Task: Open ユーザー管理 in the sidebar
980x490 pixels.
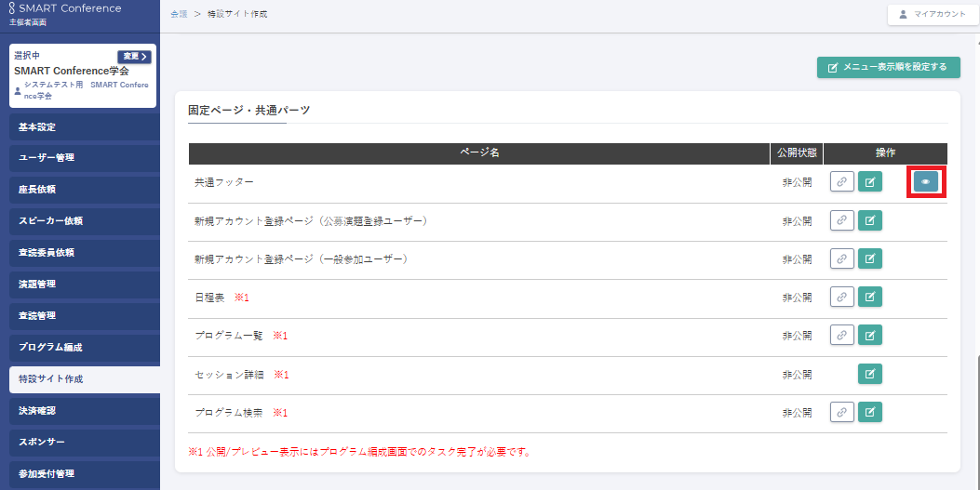Action: (80, 158)
